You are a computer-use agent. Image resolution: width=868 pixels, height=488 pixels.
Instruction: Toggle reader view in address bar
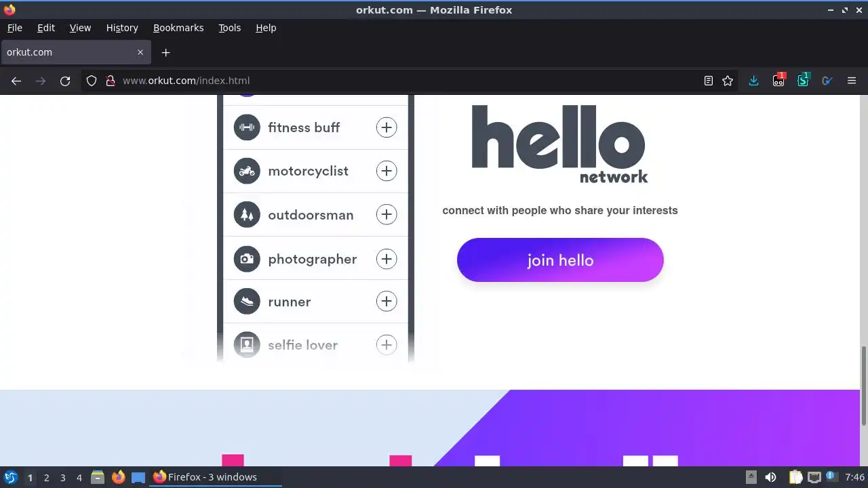(709, 81)
